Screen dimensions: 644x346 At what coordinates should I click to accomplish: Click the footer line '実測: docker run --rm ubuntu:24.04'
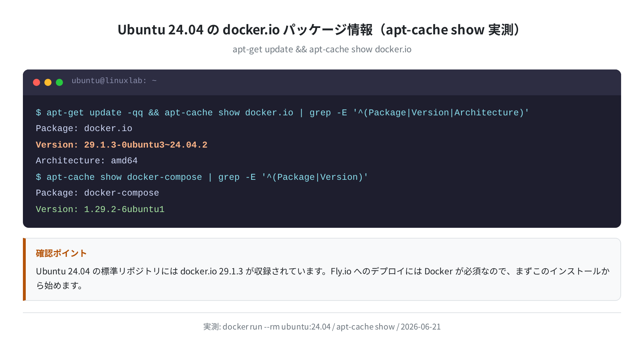coord(322,327)
